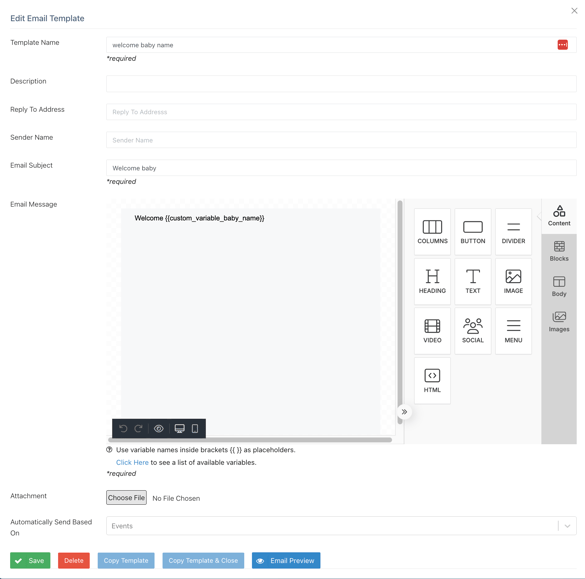Open the Events dropdown
Viewport: 585px width, 579px height.
[341, 526]
